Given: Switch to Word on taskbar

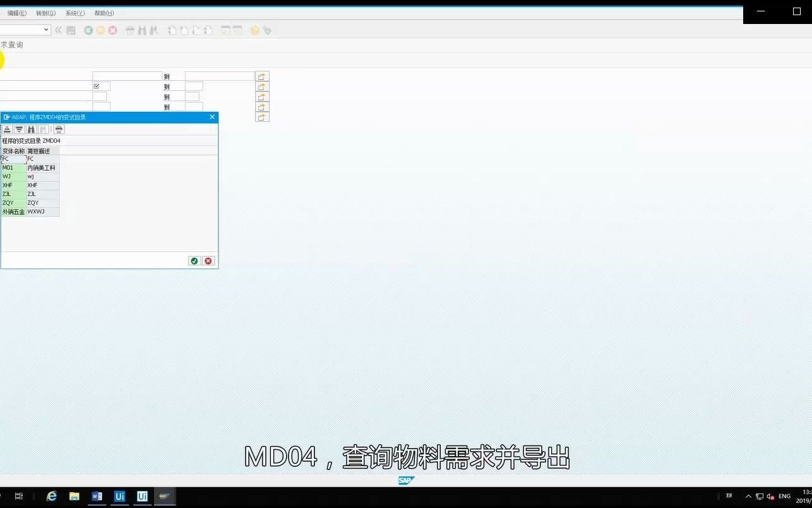Looking at the screenshot, I should click(x=97, y=496).
